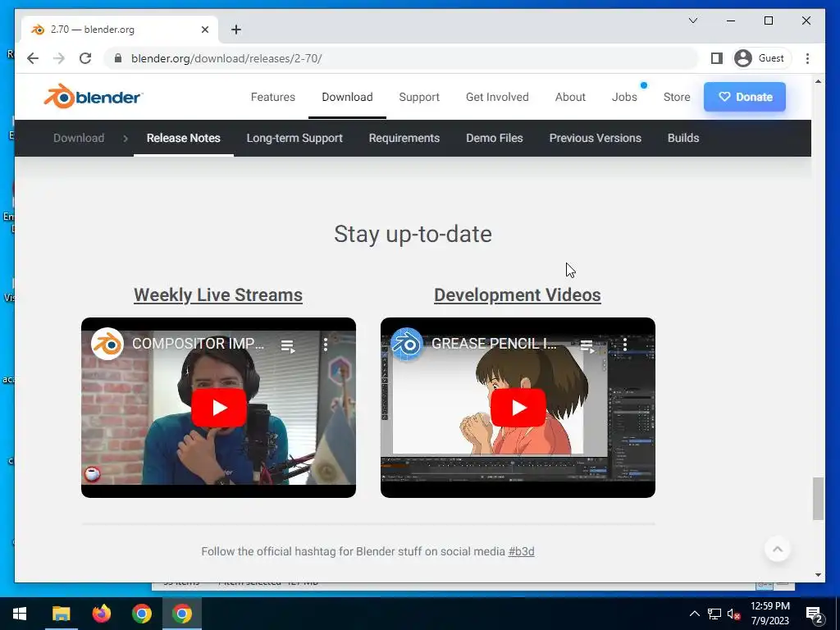Click the scroll-to-top round button
Screen dimensions: 840x630
point(778,549)
